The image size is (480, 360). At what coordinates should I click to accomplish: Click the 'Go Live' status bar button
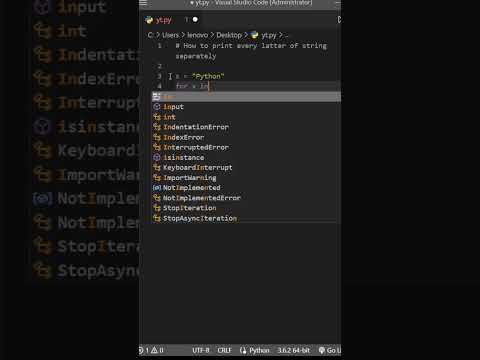(330, 350)
